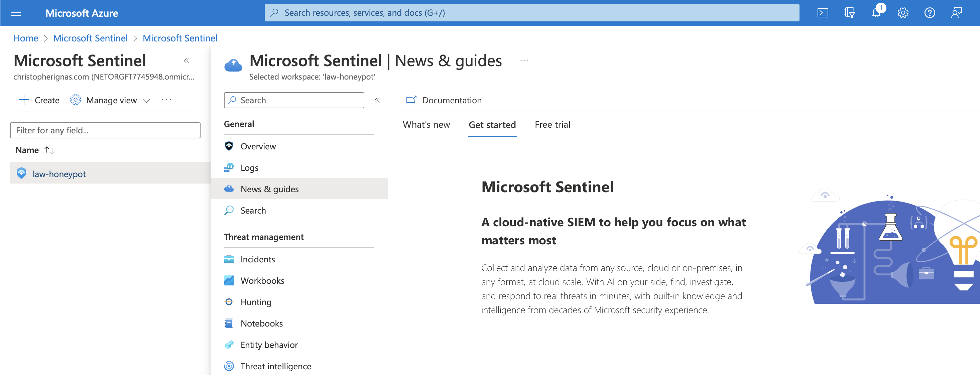Open the more options ellipsis beside page title

[524, 61]
